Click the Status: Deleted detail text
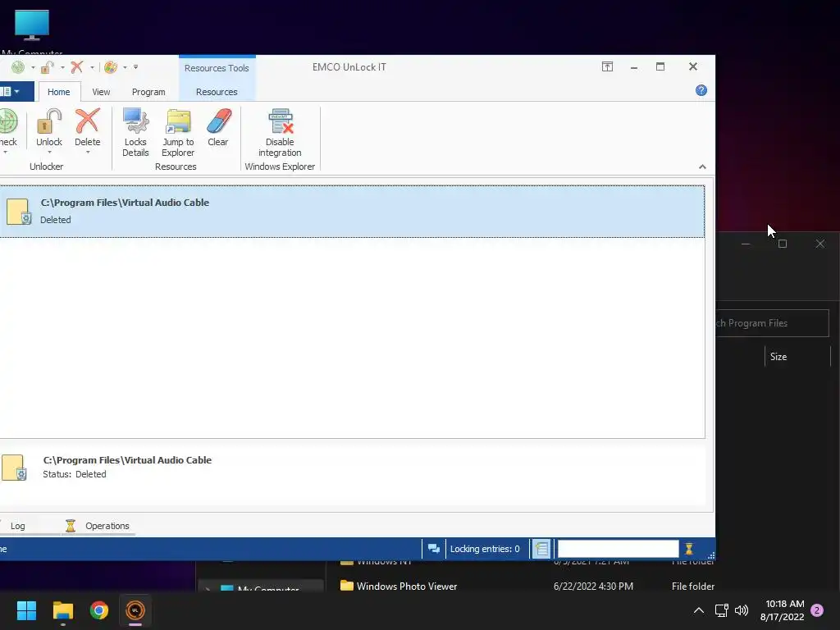 75,474
